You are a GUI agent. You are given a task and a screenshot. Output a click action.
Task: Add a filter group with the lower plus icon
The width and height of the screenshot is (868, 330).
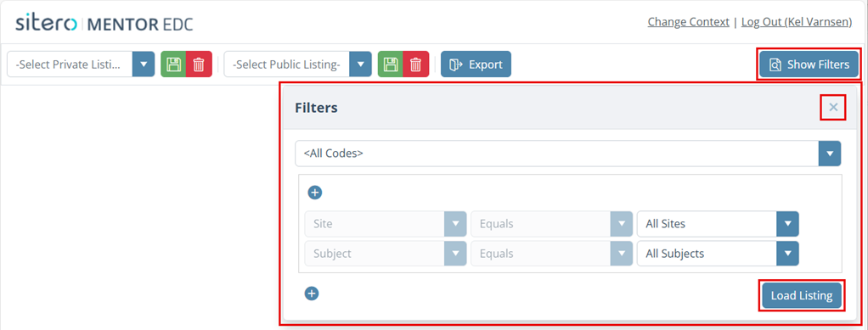coord(312,294)
